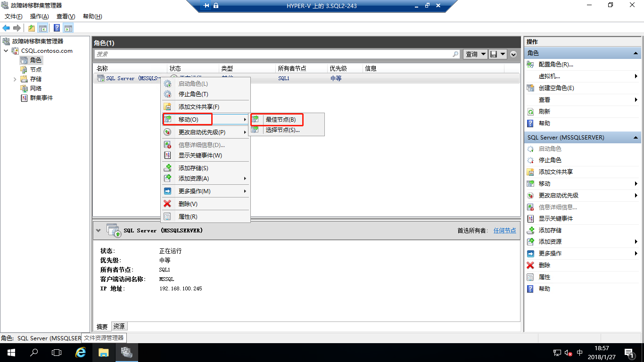Open the 文件(F) menu
The image size is (644, 362).
point(13,16)
